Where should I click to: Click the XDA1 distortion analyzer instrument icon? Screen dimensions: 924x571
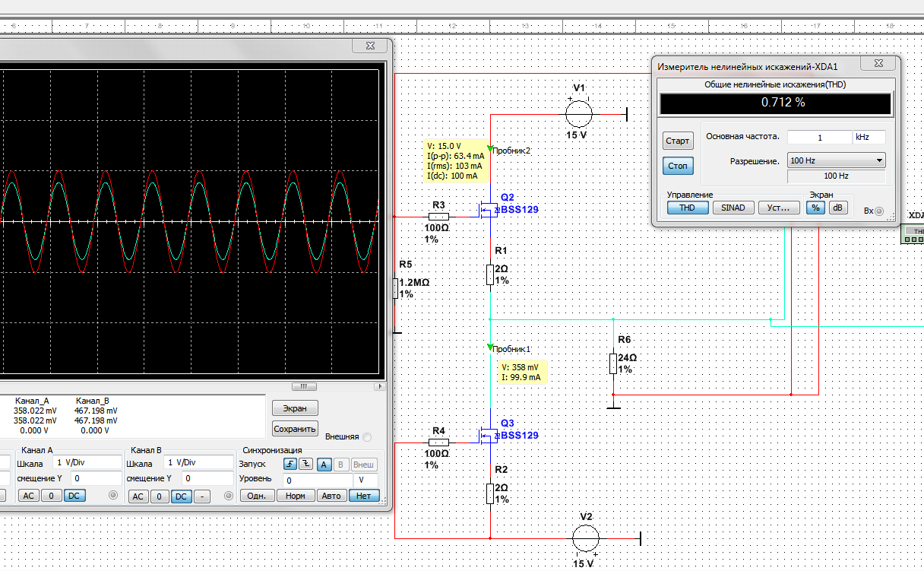click(913, 233)
